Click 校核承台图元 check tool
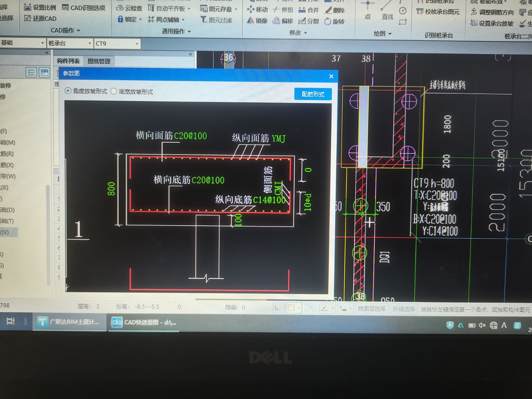Viewport: 532px width, 399px height. click(438, 12)
